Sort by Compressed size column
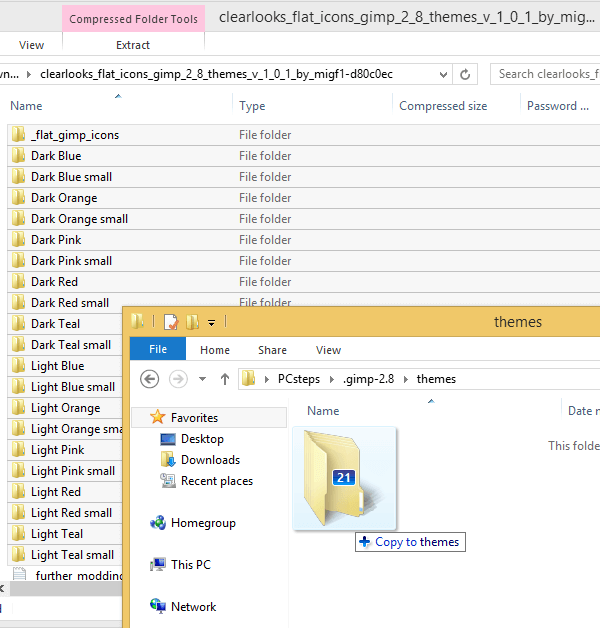The height and width of the screenshot is (628, 600). coord(456,106)
